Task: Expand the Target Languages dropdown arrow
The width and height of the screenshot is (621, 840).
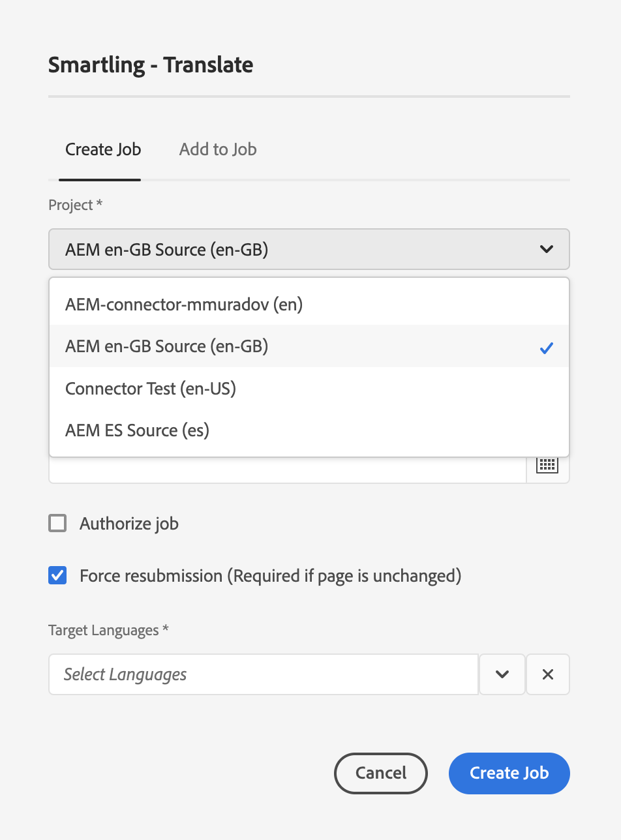Action: [x=502, y=674]
